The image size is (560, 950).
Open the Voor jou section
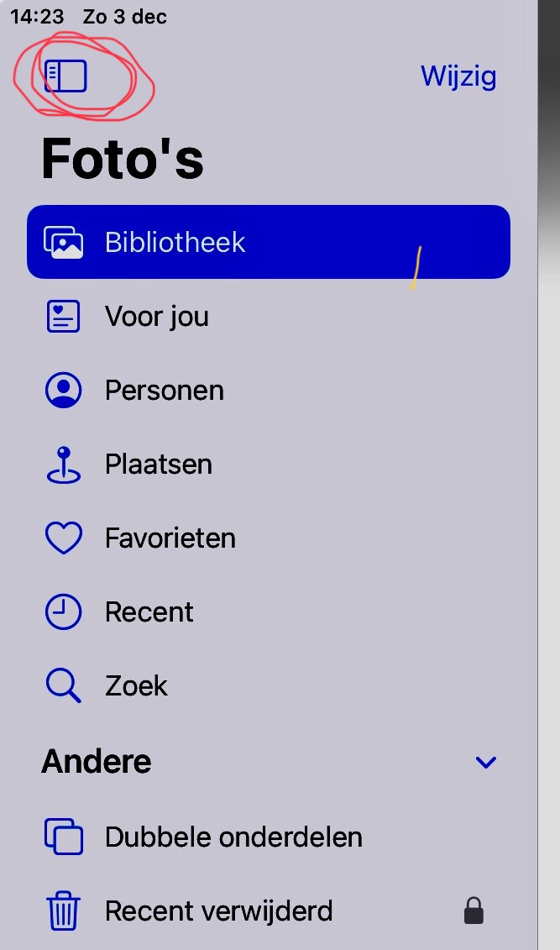click(x=269, y=317)
